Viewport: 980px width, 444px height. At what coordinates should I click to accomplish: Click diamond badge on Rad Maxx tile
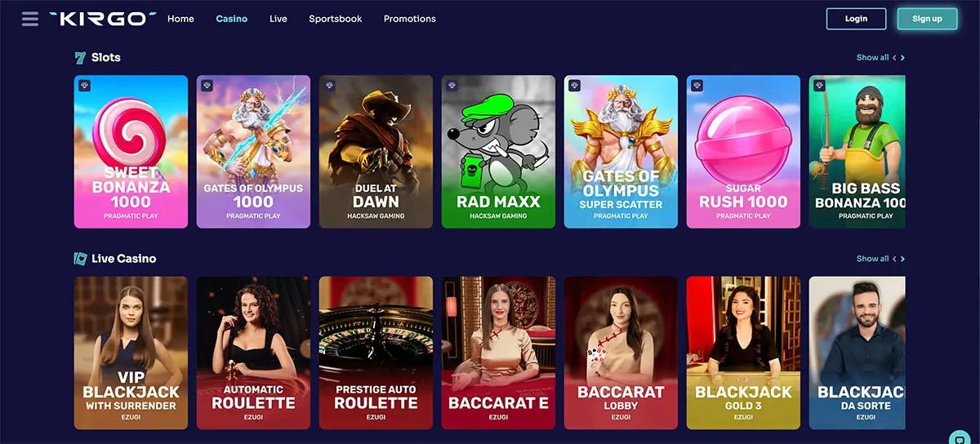452,85
